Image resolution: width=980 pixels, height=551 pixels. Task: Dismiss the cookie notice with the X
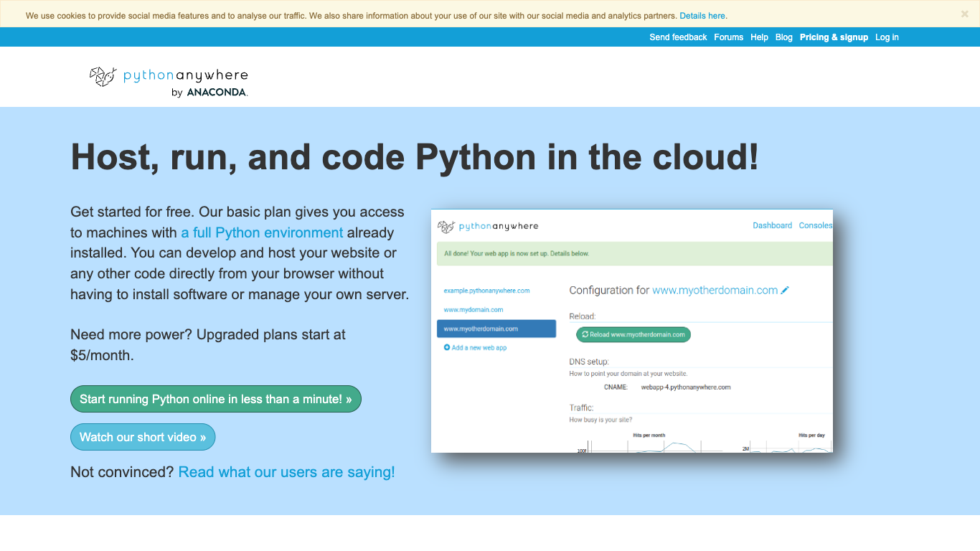(965, 14)
